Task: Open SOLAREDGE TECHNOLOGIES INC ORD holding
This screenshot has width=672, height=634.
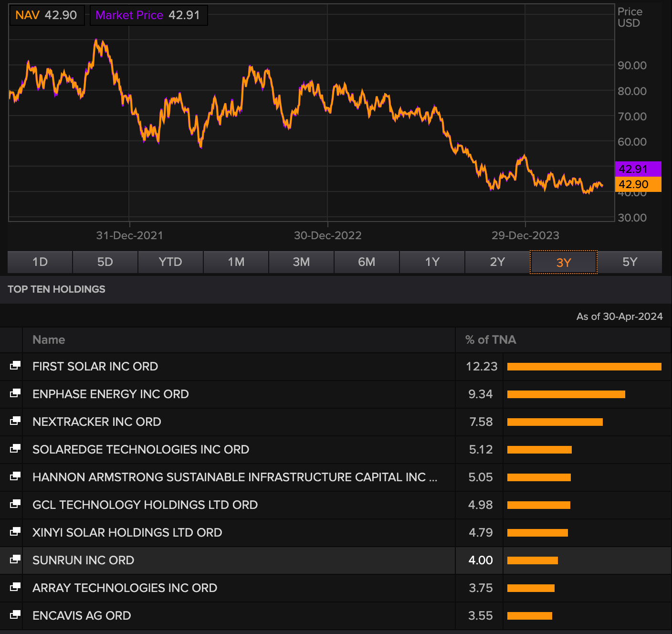Action: [x=141, y=449]
